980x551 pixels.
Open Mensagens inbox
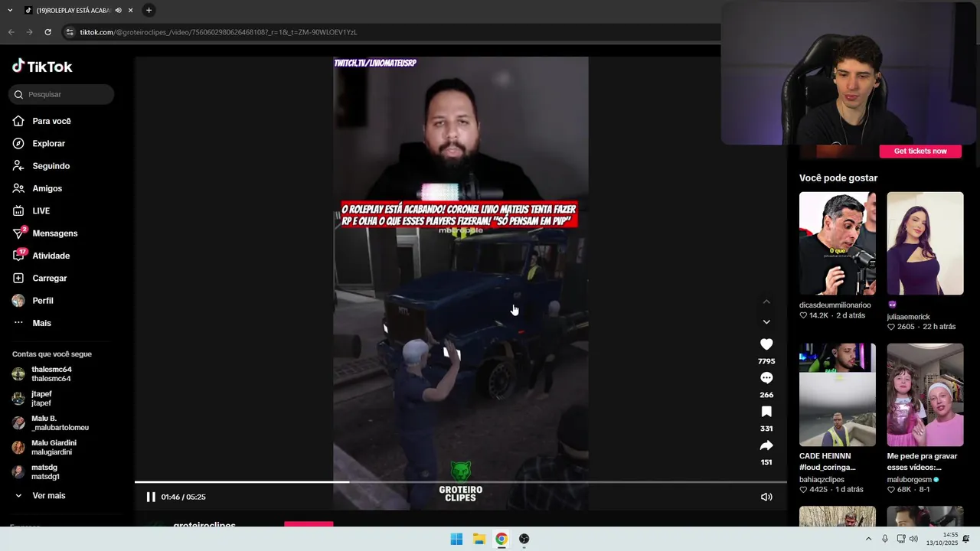pos(45,233)
